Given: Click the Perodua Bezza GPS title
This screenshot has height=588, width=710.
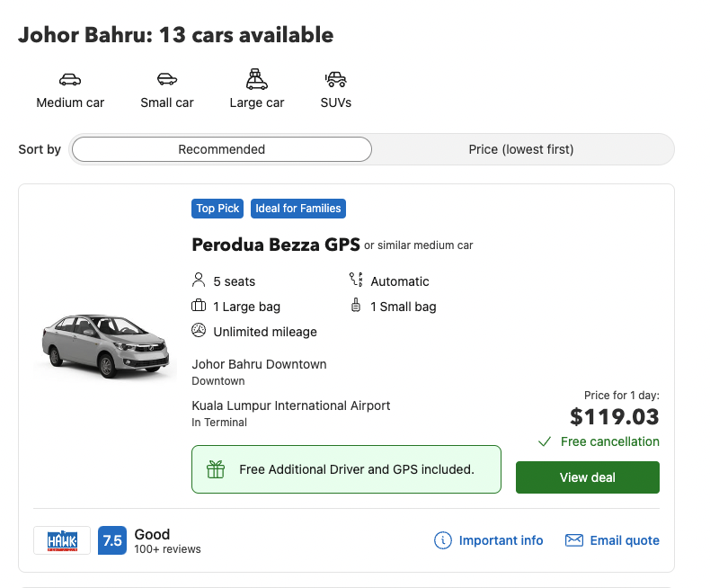Looking at the screenshot, I should 276,245.
